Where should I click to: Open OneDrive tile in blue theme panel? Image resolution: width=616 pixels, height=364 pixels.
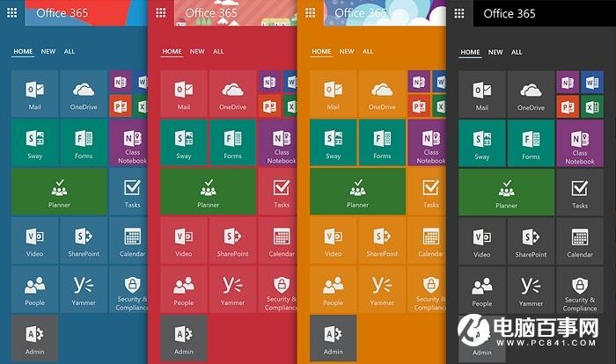84,93
